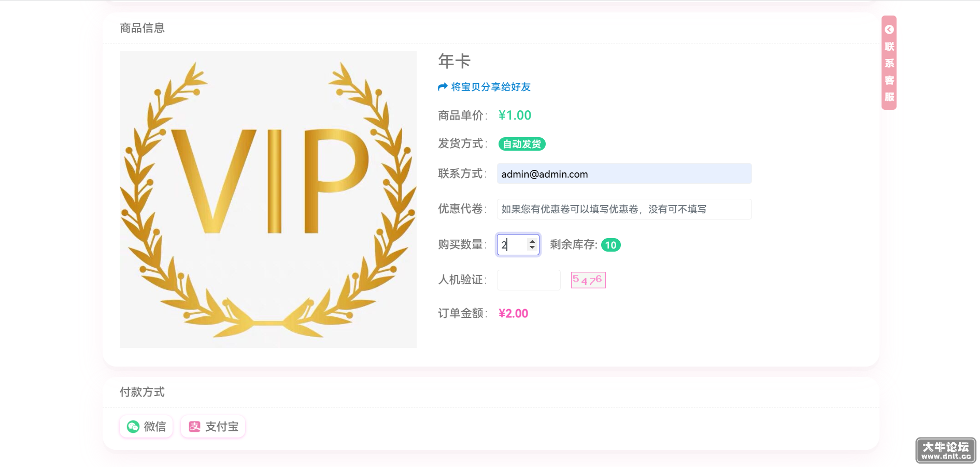Image resolution: width=980 pixels, height=467 pixels.
Task: Click the ¥1.00 unit price
Action: [515, 115]
